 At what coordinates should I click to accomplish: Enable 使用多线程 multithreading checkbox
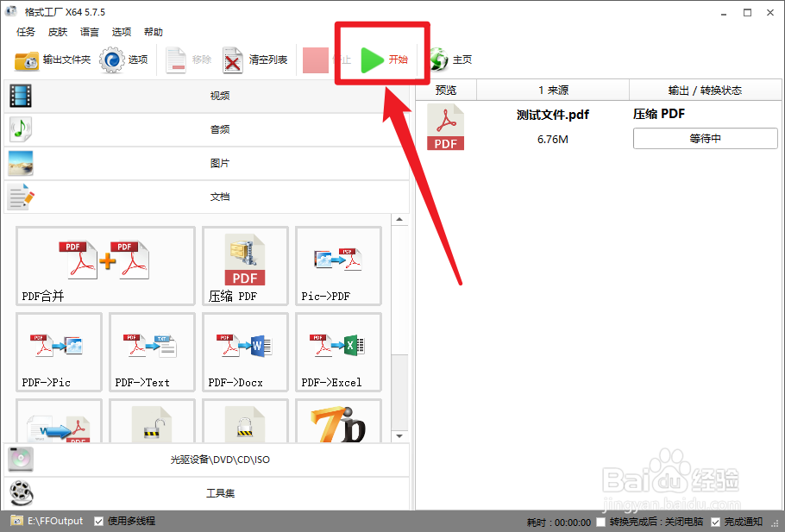pos(97,521)
